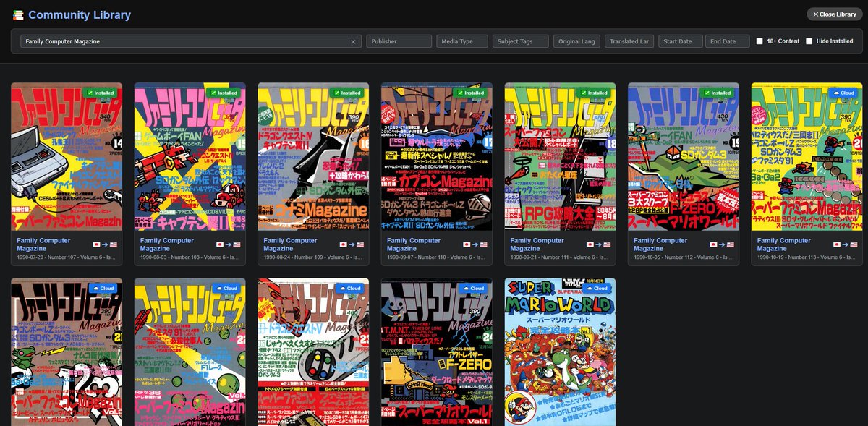The width and height of the screenshot is (868, 426).
Task: Click Cloud badge on the 1990-10-19 issue
Action: 845,93
